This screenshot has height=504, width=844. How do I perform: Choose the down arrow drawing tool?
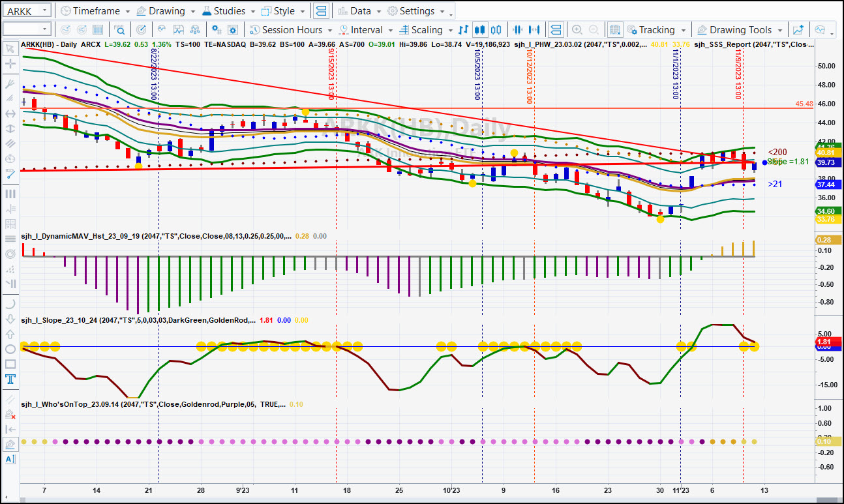click(x=10, y=319)
